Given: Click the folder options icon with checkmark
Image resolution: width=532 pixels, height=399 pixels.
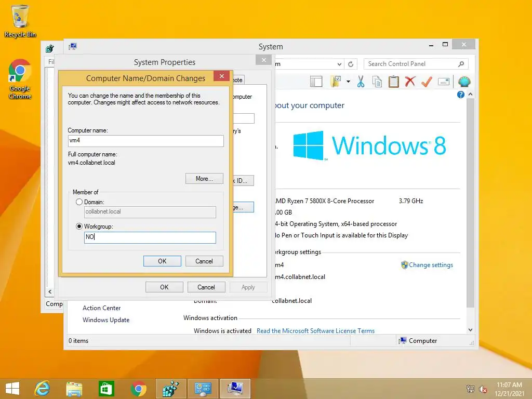Looking at the screenshot, I should click(x=335, y=82).
